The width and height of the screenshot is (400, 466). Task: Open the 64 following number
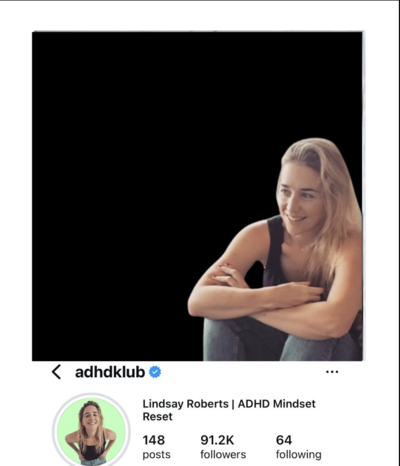(x=284, y=440)
